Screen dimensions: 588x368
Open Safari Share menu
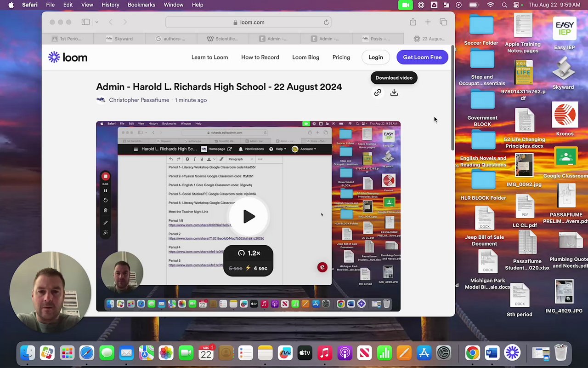pos(413,22)
